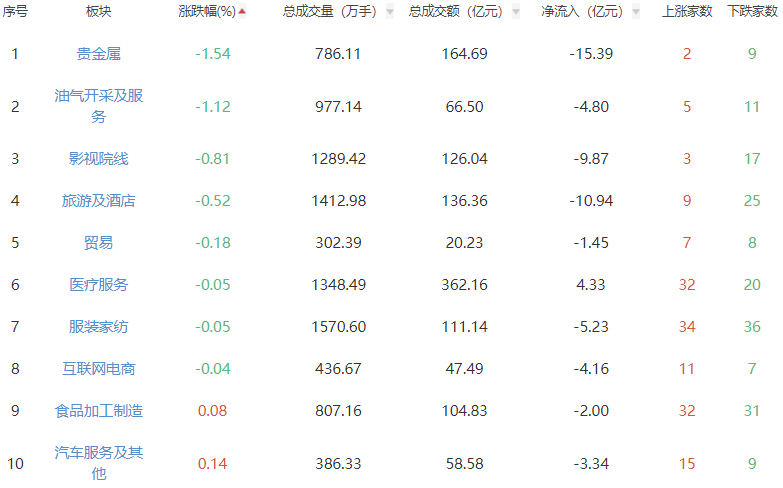
Task: Click the 上涨家数 column header
Action: click(687, 12)
